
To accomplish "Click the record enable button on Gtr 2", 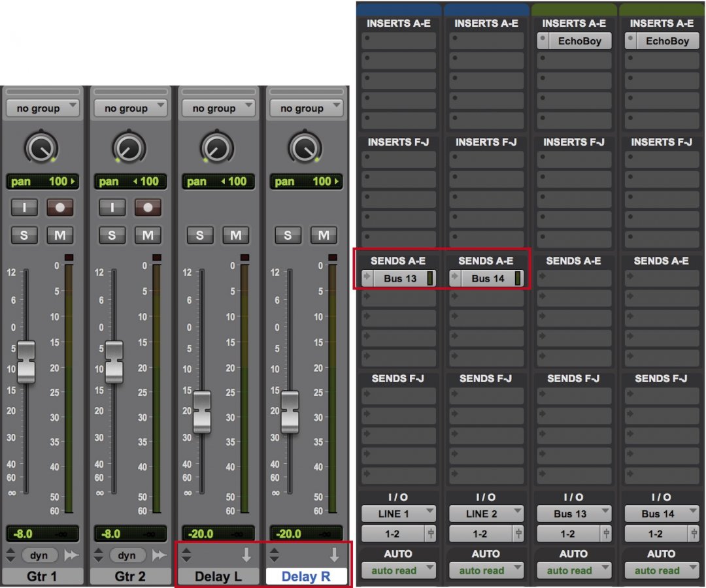I will pyautogui.click(x=148, y=208).
